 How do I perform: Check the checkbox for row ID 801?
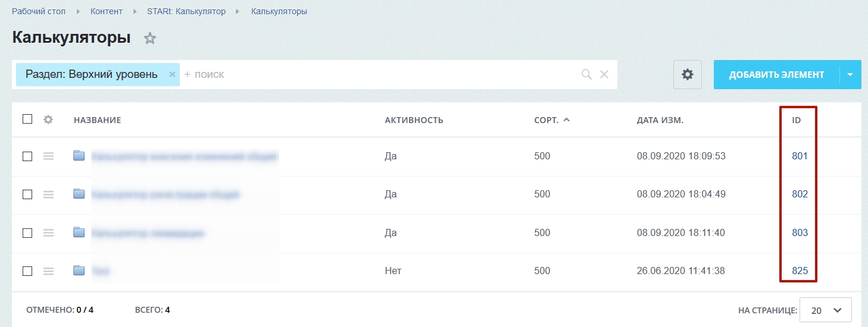pos(27,156)
